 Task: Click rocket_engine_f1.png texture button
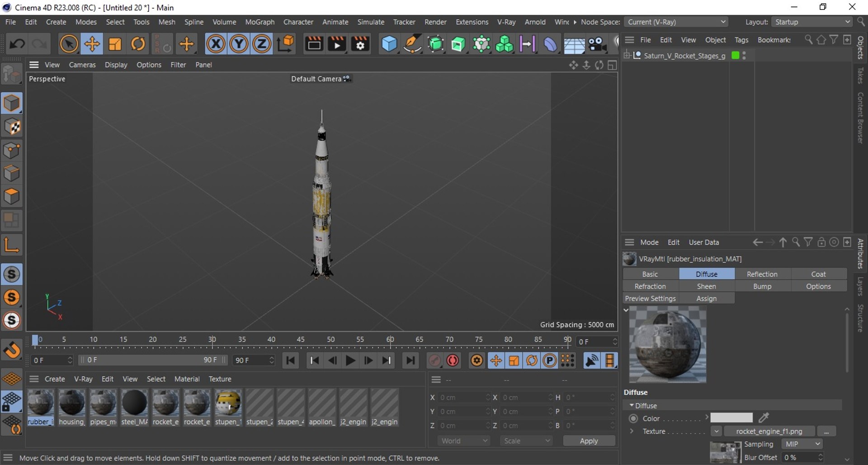(769, 431)
